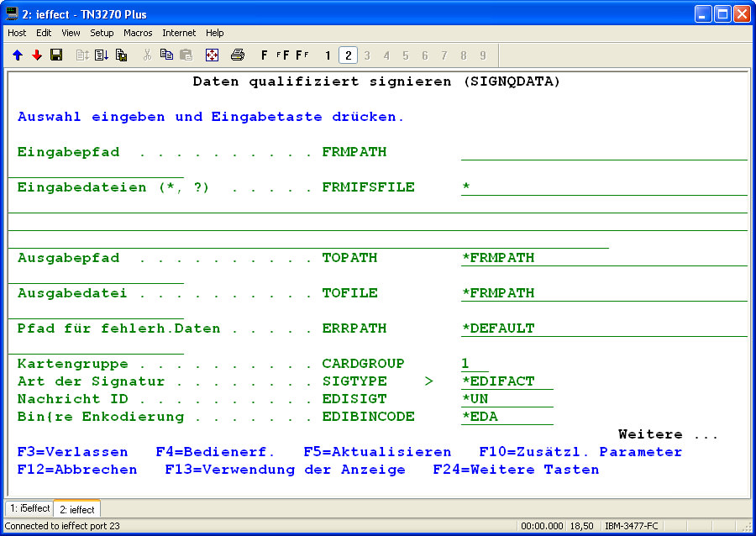This screenshot has width=756, height=536.
Task: Open the Macros menu
Action: (x=138, y=33)
